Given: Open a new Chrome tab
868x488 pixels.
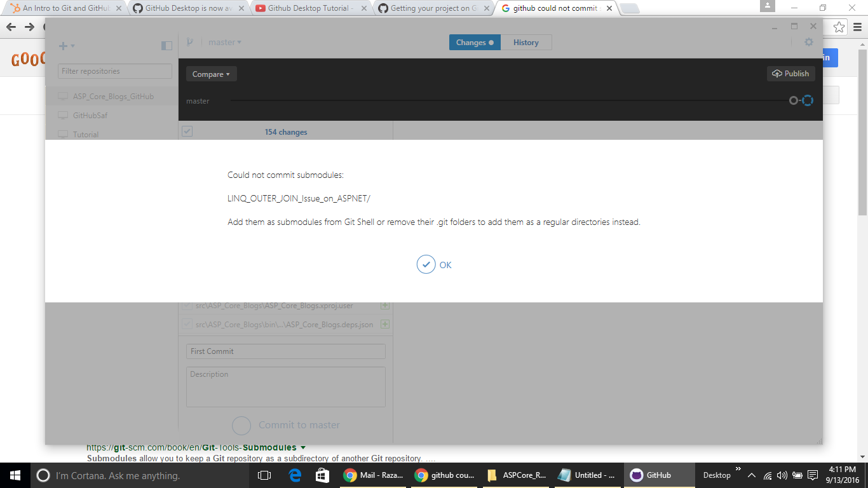Looking at the screenshot, I should [x=629, y=8].
